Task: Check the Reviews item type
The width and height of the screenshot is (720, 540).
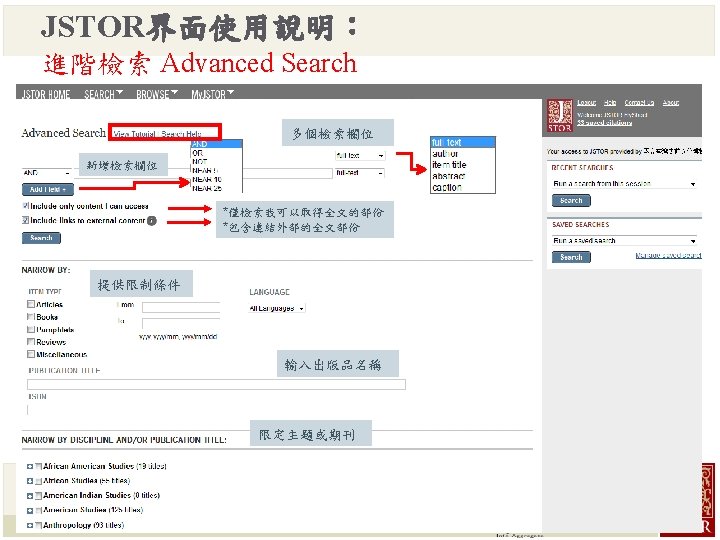Action: (x=31, y=342)
